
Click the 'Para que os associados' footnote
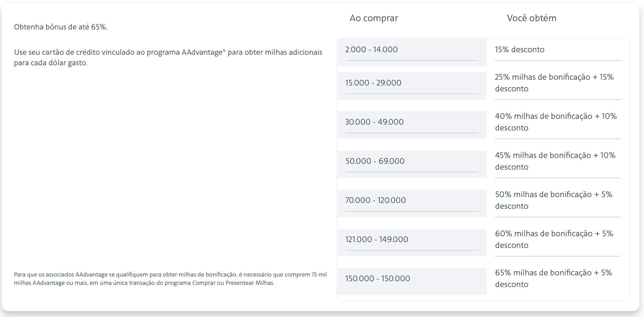[x=170, y=279]
